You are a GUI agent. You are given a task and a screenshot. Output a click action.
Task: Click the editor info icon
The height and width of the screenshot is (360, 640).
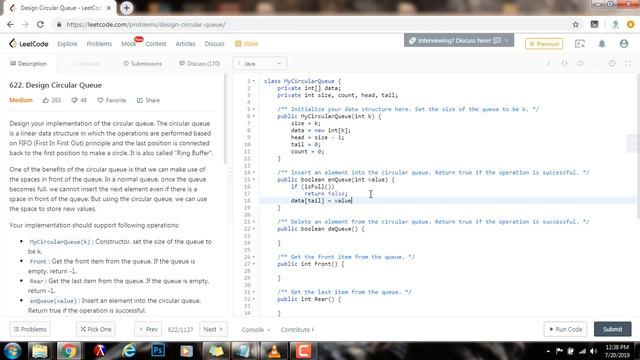coord(548,63)
